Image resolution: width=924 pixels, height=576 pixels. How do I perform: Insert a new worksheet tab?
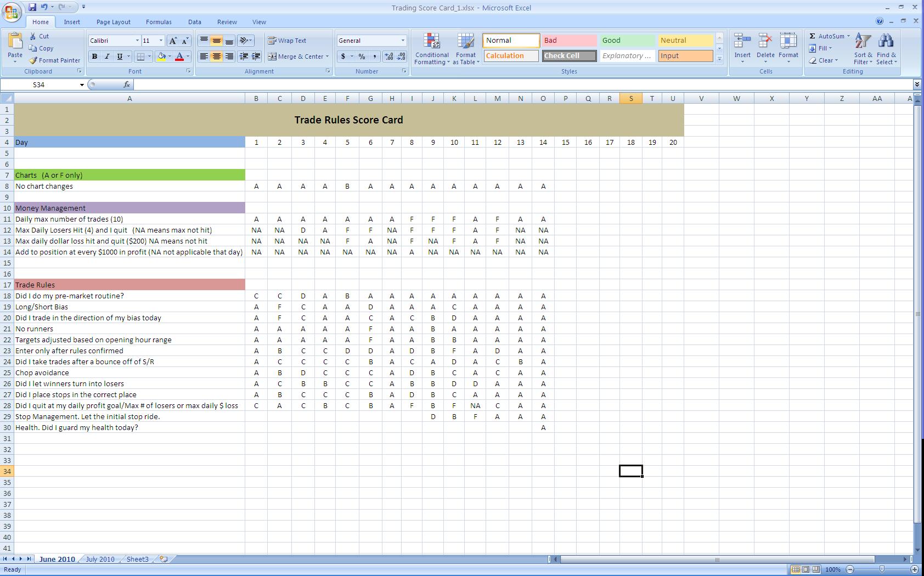pos(164,559)
